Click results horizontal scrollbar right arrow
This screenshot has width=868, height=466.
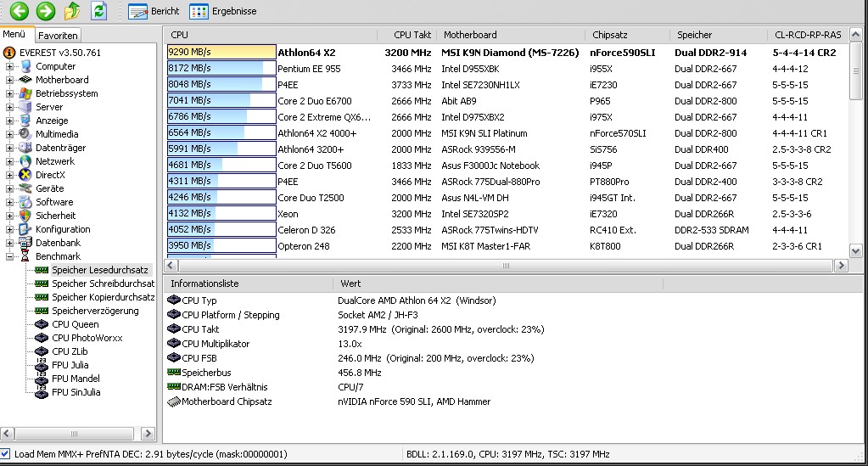[841, 266]
